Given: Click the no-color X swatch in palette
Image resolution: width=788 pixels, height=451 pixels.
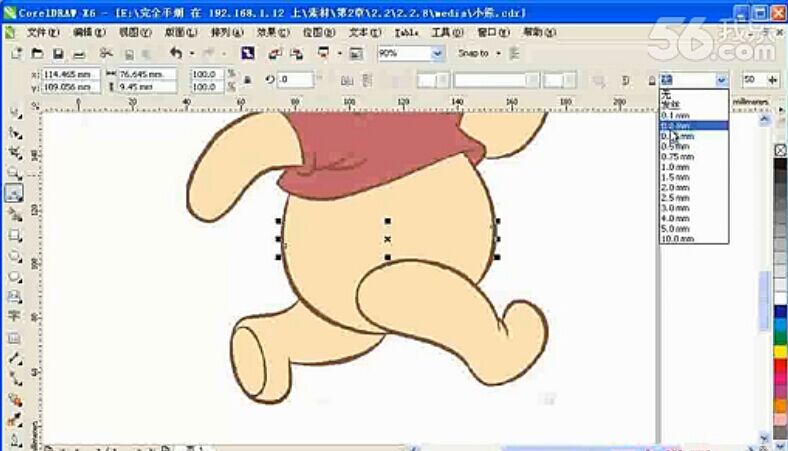Looking at the screenshot, I should pos(780,150).
